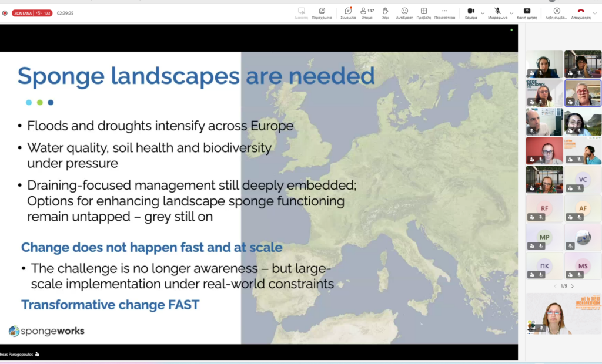Screen dimensions: 602x364
Task: Open the Αντίδραση reactions menu
Action: tap(404, 13)
